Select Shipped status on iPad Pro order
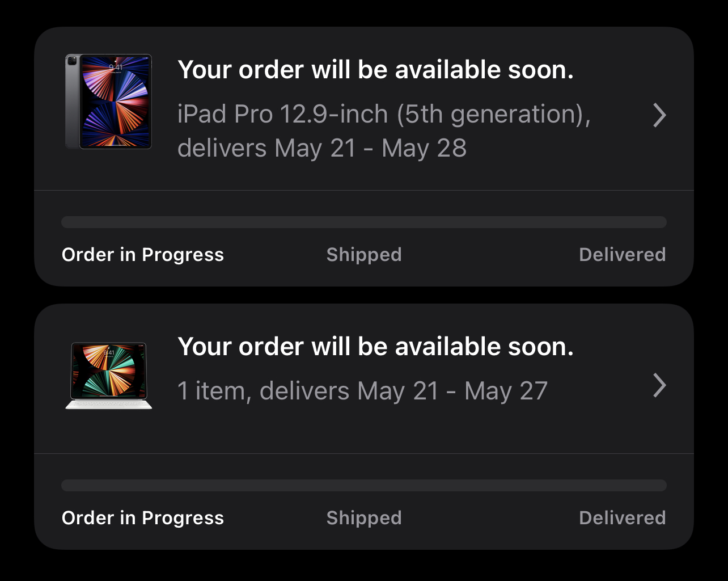 click(x=364, y=255)
